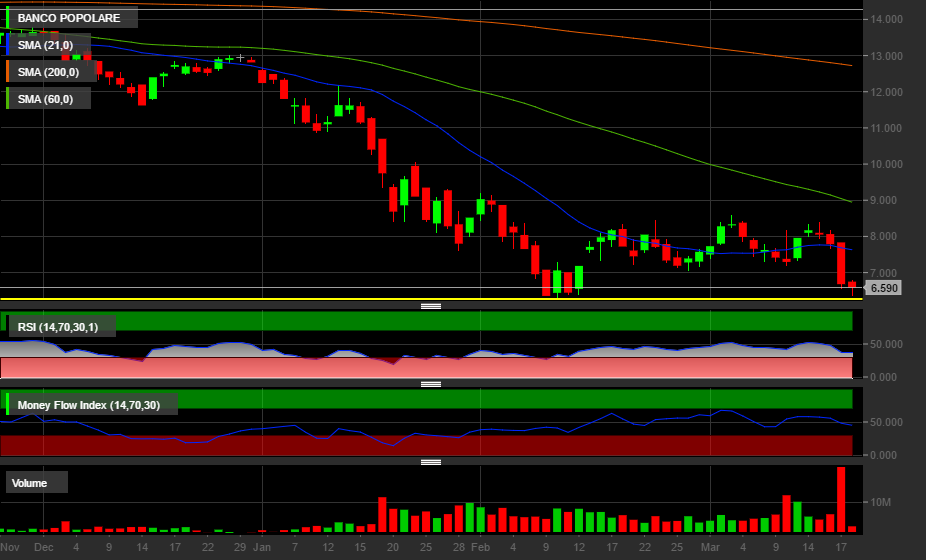Click the 10M volume axis label
Viewport: 926px width, 560px height.
click(881, 502)
